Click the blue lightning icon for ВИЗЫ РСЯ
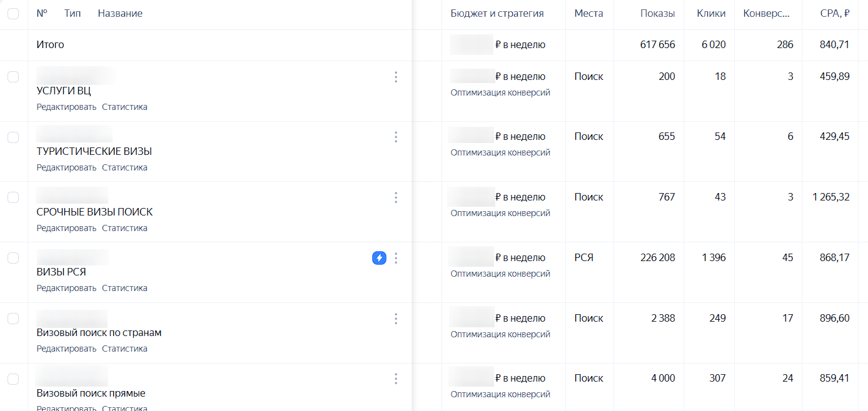868x411 pixels. pyautogui.click(x=379, y=258)
